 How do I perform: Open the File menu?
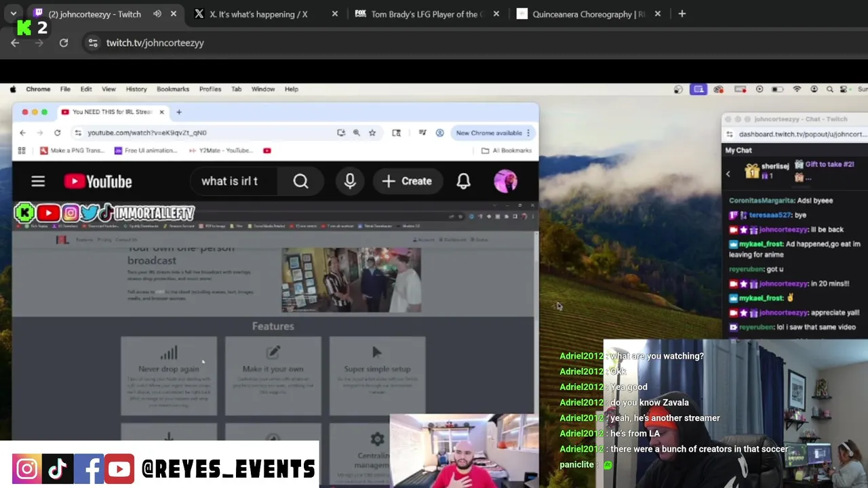coord(65,89)
